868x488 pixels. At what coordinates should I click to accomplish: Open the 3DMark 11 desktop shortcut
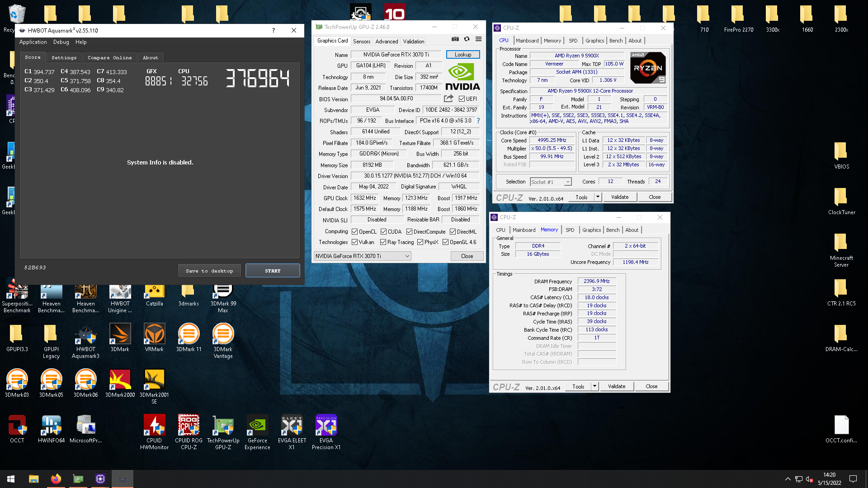coord(189,338)
